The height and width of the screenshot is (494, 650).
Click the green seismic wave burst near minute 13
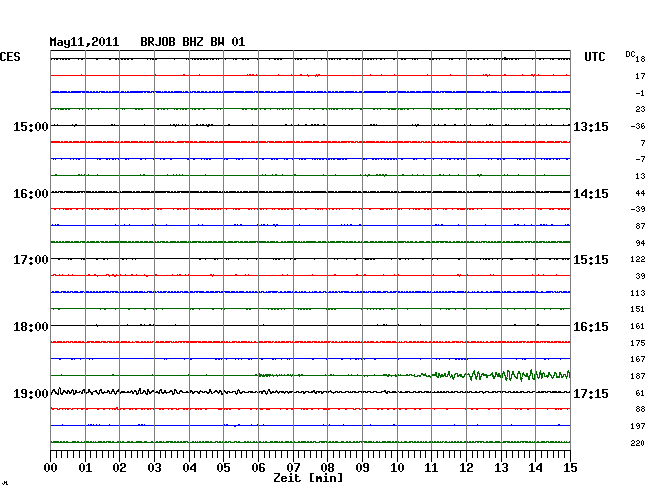(502, 375)
